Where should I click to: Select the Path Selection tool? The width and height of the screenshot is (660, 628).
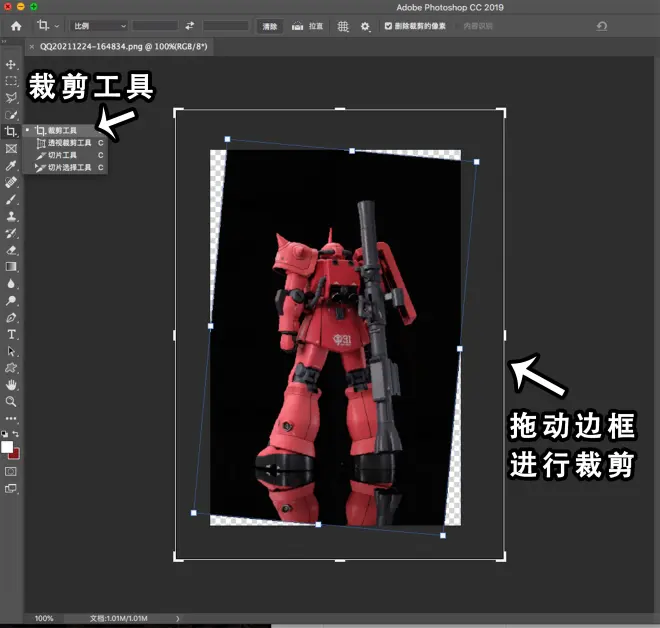point(11,351)
